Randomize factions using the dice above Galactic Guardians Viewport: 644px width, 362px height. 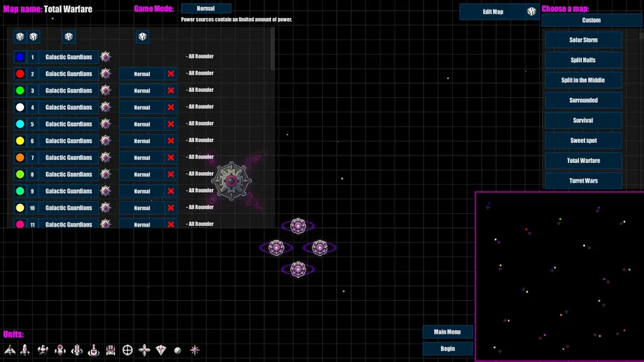tap(69, 37)
